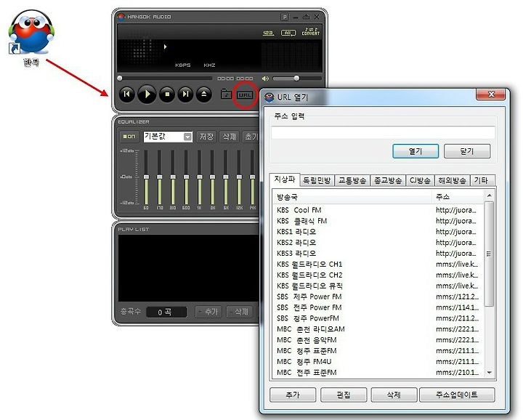Select the KBS3 라디오 row
The width and height of the screenshot is (523, 420).
[x=378, y=254]
